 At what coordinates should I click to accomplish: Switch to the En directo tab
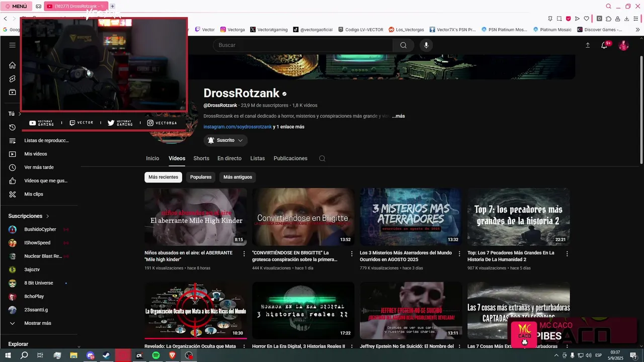(x=229, y=158)
